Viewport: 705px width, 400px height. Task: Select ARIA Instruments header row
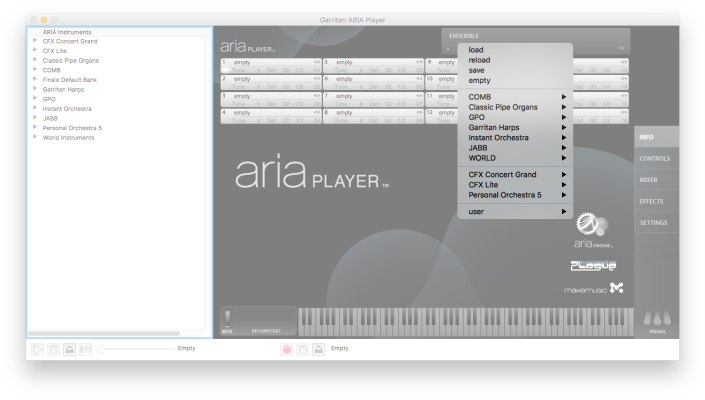(120, 32)
